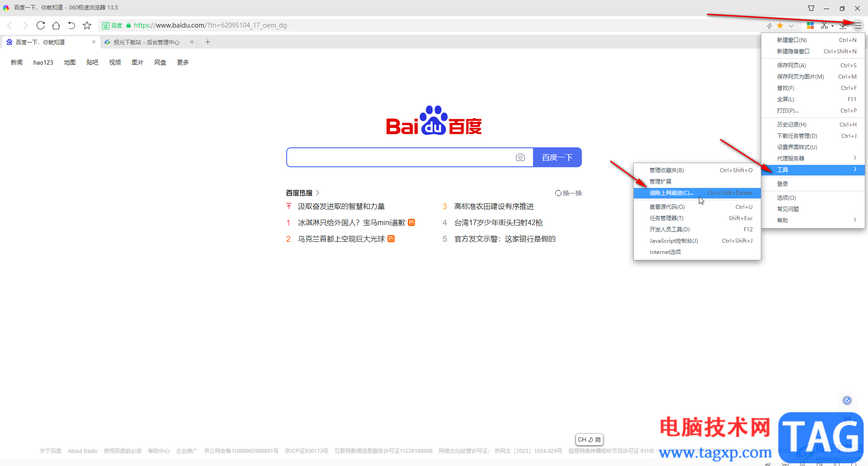Select 清除上网痕迹(C)... in tools submenu
Viewport: 868px width, 466px height.
tap(697, 193)
